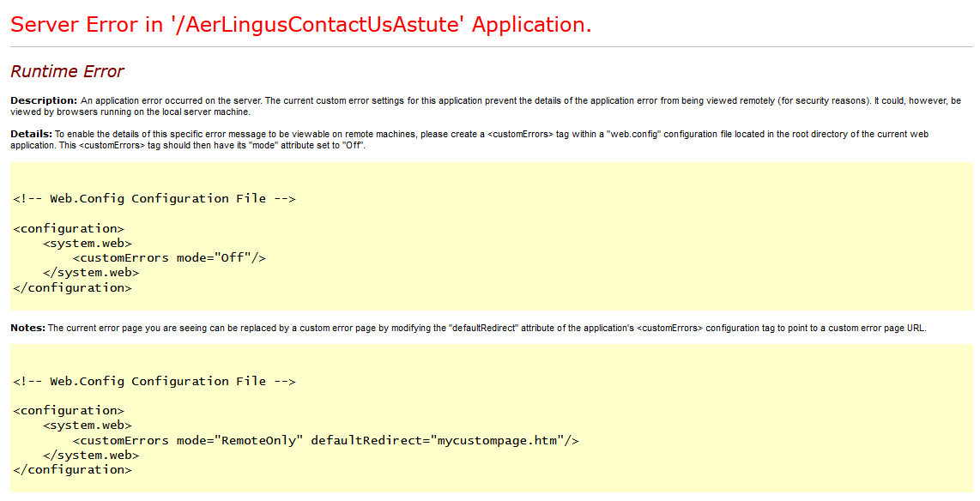
Task: Click the opening <system.web> tag in the RemoteOnly block
Action: click(88, 426)
